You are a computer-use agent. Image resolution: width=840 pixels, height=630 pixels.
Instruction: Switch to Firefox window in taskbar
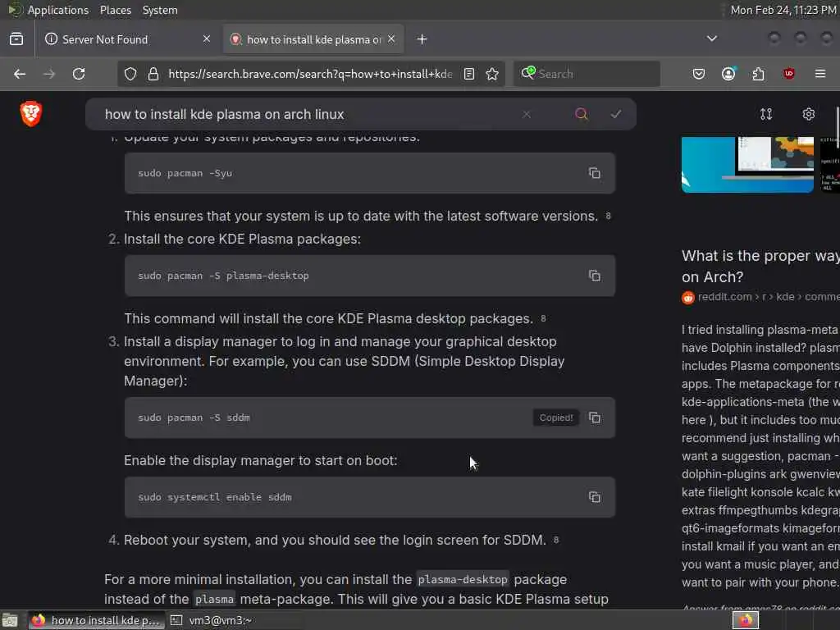pyautogui.click(x=97, y=620)
